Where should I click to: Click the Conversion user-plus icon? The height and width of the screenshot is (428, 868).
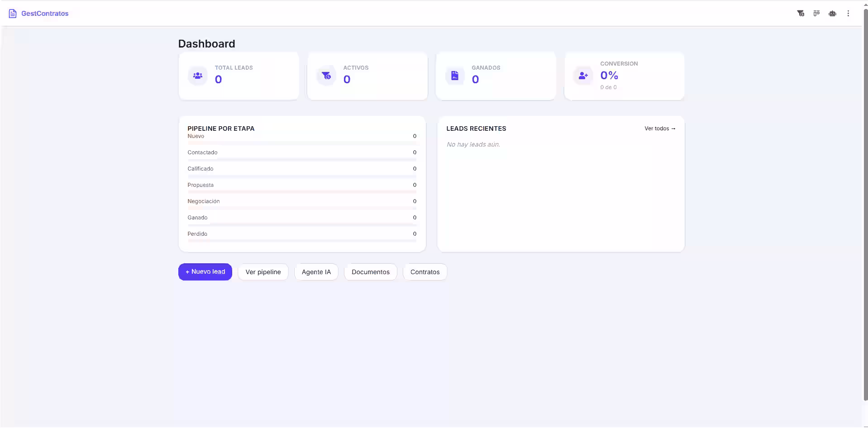coord(583,76)
